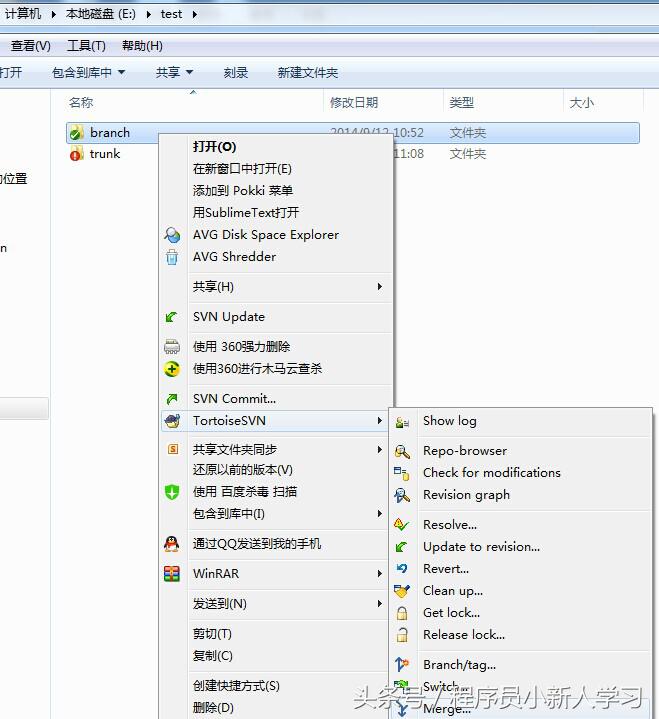Click the Repo-browser magnifier icon

(402, 452)
